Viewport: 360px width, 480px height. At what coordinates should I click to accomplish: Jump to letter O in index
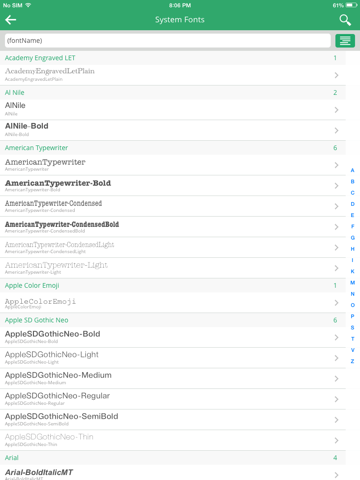pos(352,305)
